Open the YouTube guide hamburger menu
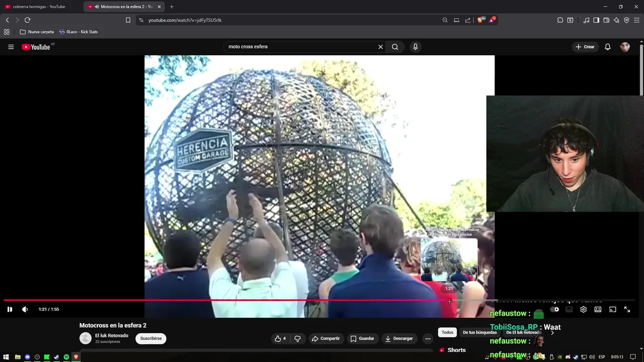 tap(11, 47)
